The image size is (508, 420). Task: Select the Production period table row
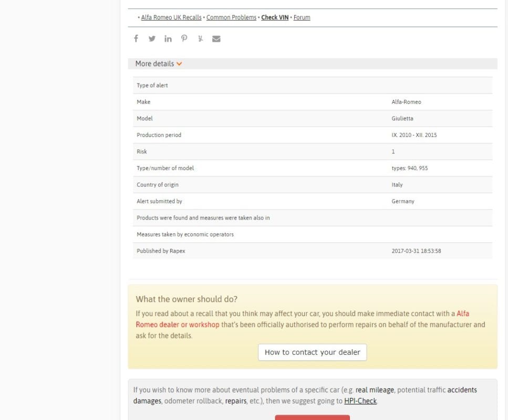point(313,135)
